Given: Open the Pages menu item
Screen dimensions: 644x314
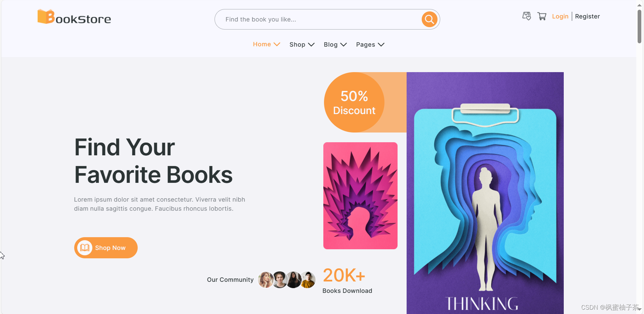Looking at the screenshot, I should (365, 45).
